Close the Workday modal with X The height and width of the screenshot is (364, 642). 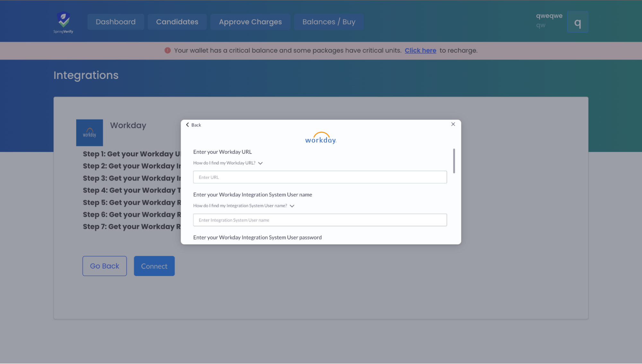453,124
